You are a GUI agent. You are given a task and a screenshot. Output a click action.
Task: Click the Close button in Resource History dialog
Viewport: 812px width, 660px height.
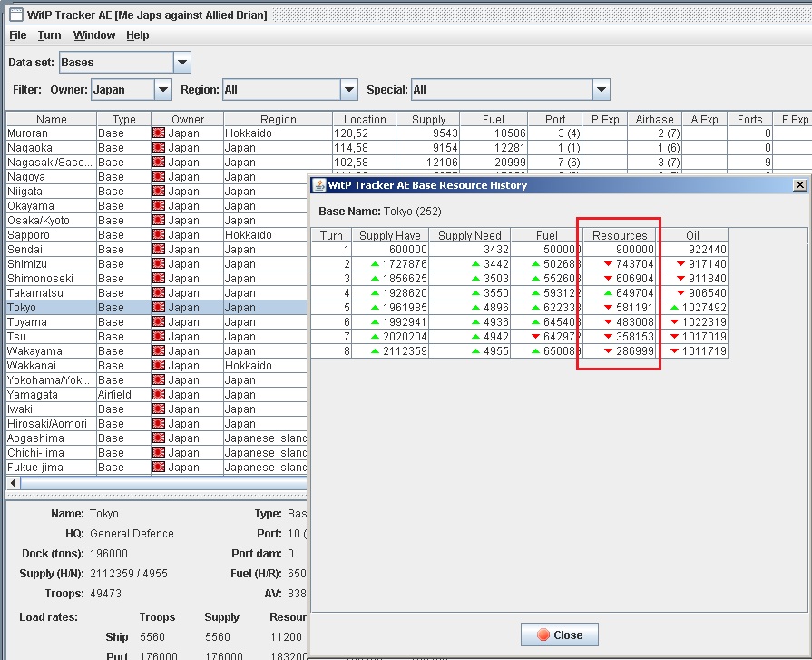(559, 635)
